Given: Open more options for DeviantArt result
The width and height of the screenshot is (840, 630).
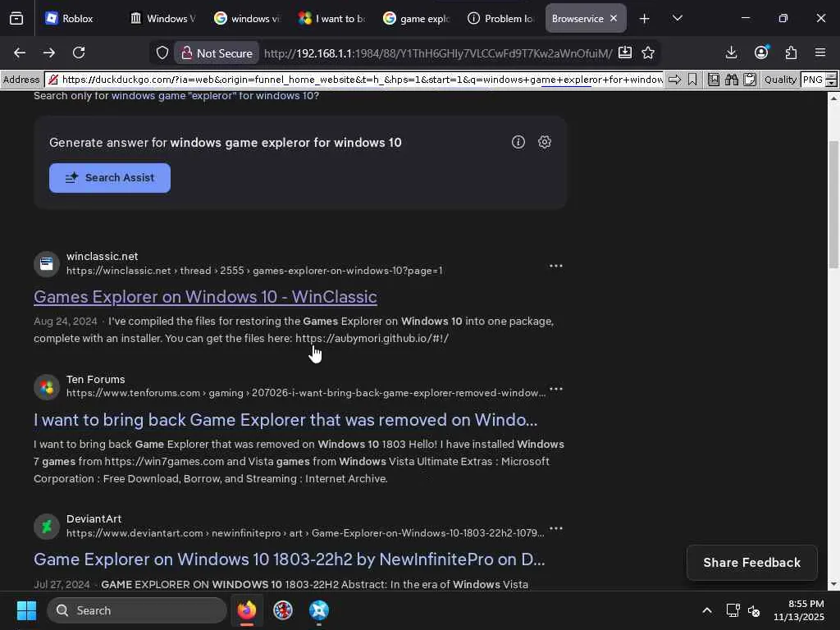Looking at the screenshot, I should pyautogui.click(x=556, y=528).
